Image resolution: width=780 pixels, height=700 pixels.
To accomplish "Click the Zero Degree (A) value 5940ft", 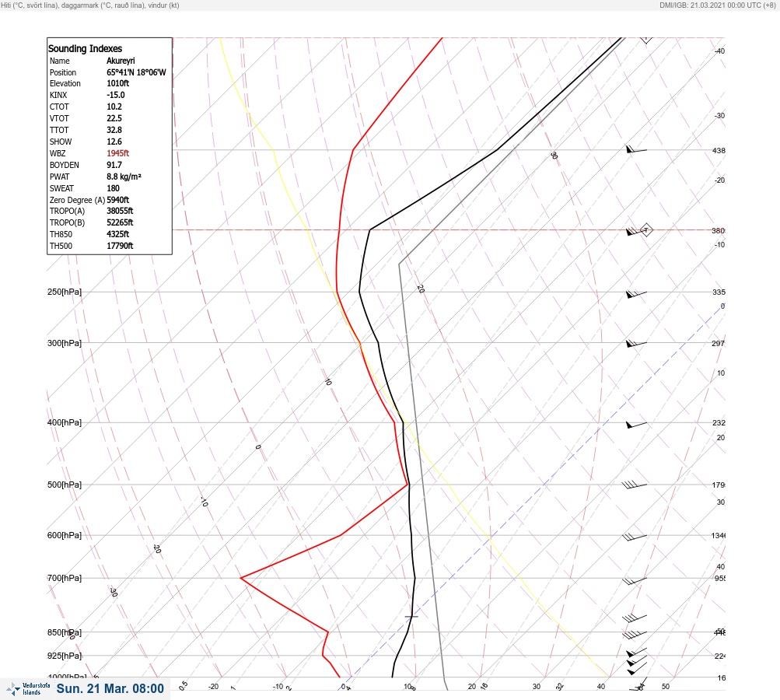I will (x=118, y=200).
